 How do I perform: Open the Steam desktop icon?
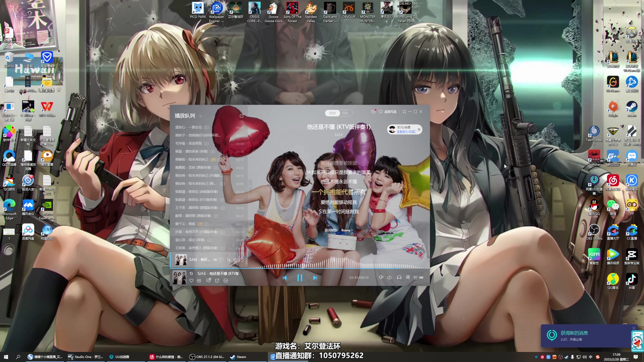point(632,109)
